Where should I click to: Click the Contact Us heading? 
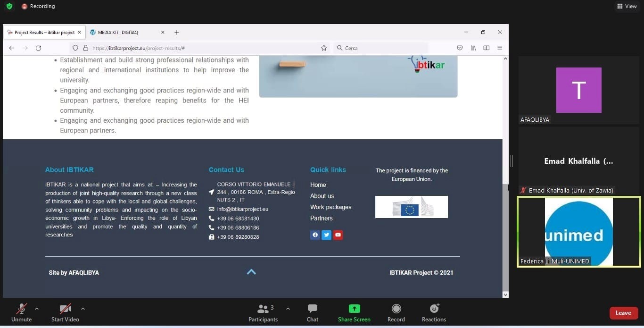(226, 170)
